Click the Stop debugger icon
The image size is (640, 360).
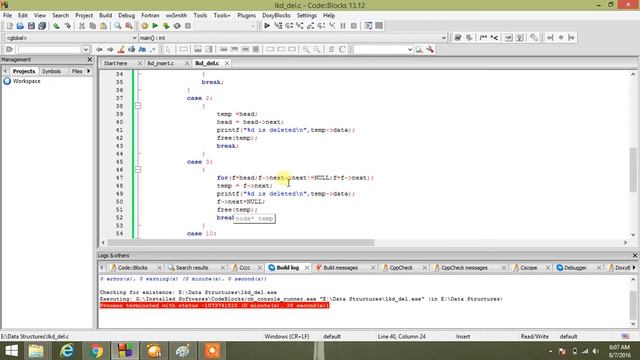pos(354,26)
